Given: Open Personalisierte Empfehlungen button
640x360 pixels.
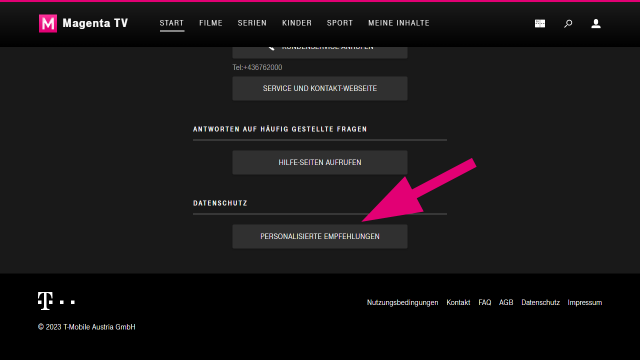Looking at the screenshot, I should (x=320, y=236).
